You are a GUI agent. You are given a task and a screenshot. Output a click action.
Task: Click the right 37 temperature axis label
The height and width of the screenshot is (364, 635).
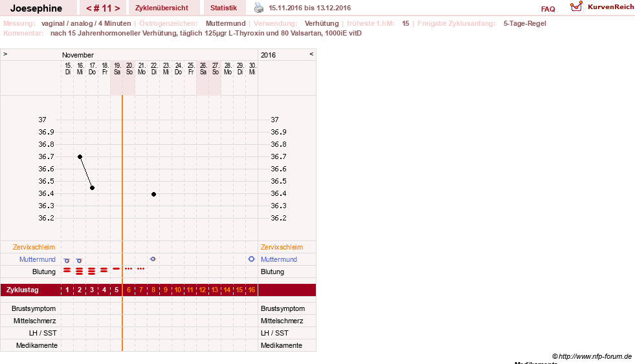coord(274,120)
